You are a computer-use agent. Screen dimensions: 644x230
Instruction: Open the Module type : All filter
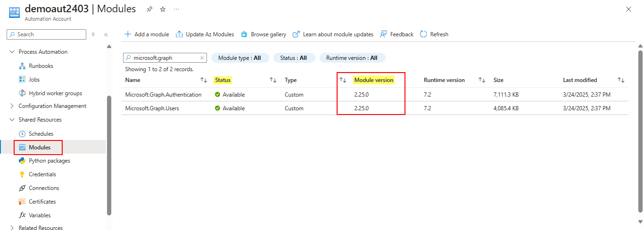tap(240, 58)
